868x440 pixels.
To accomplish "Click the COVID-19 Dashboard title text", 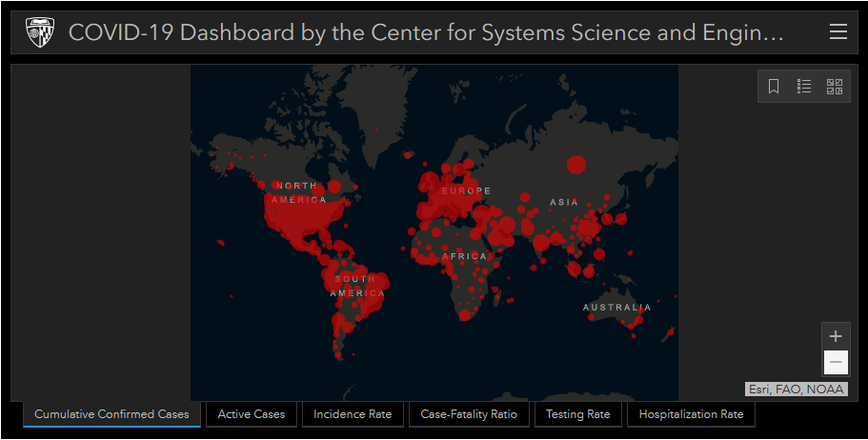I will click(x=426, y=32).
